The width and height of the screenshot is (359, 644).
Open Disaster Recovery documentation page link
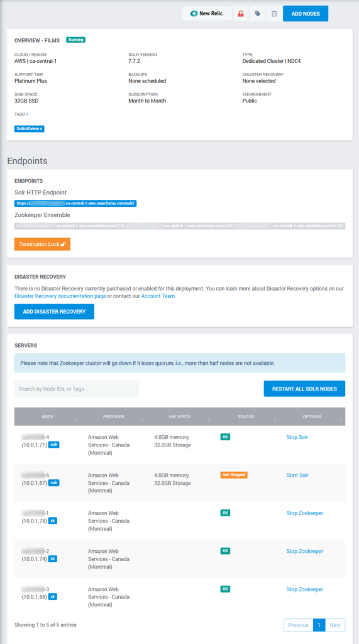(x=60, y=296)
